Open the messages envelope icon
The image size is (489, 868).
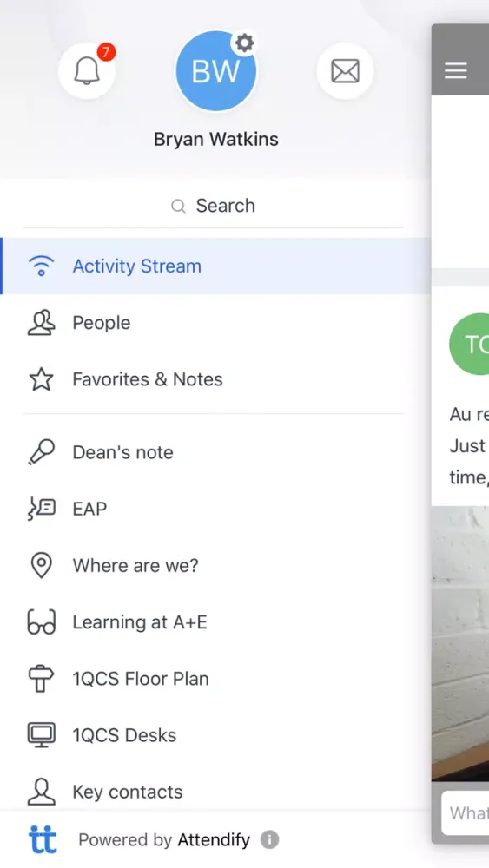pyautogui.click(x=345, y=71)
